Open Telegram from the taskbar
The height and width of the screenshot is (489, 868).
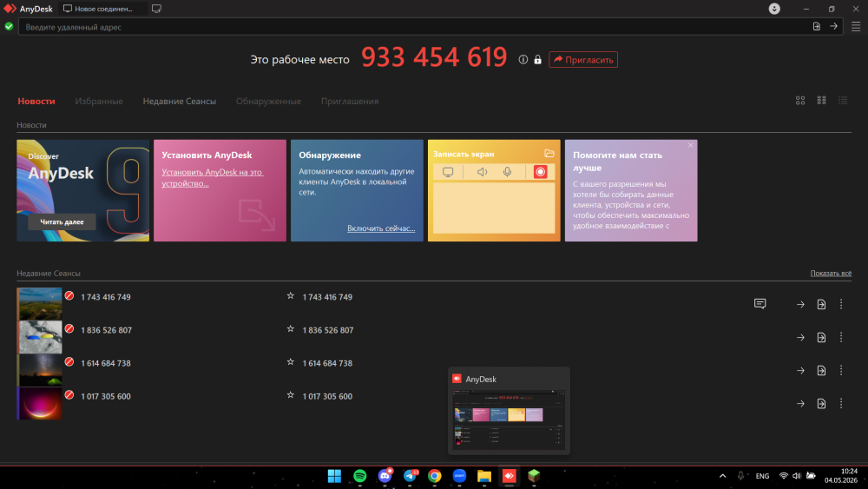pyautogui.click(x=410, y=476)
